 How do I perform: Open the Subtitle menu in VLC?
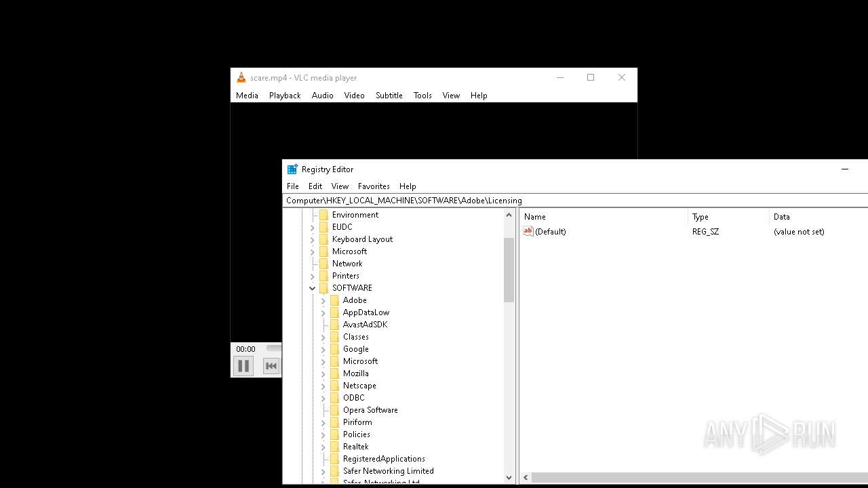(389, 96)
